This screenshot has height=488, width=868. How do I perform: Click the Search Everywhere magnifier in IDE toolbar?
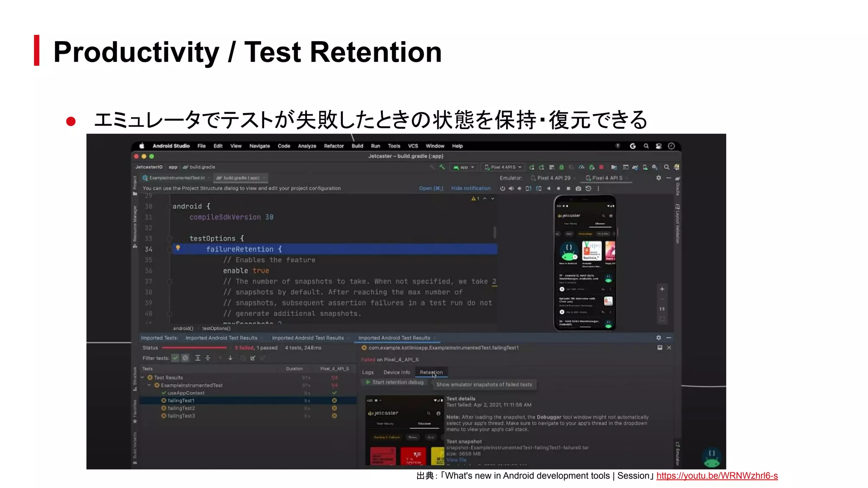666,167
